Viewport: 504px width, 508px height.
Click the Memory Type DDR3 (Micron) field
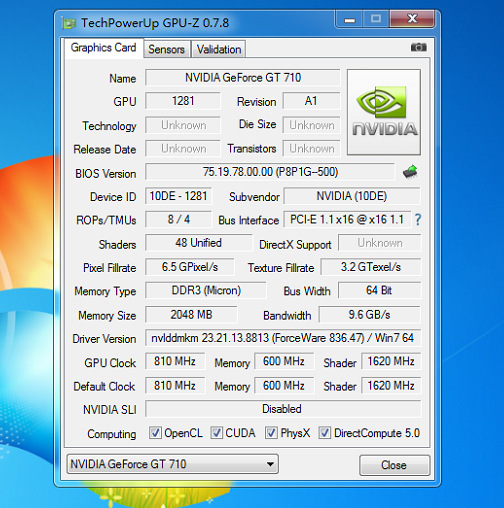point(206,290)
